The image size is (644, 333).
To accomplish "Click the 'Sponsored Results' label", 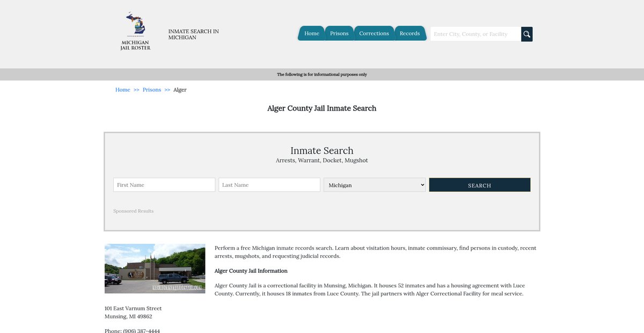I will 134,211.
